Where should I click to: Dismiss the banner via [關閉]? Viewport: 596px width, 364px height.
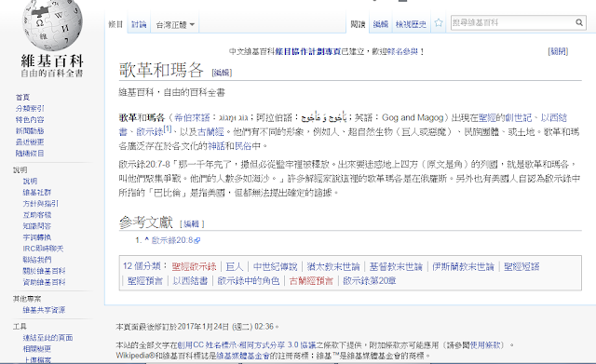[x=558, y=52]
